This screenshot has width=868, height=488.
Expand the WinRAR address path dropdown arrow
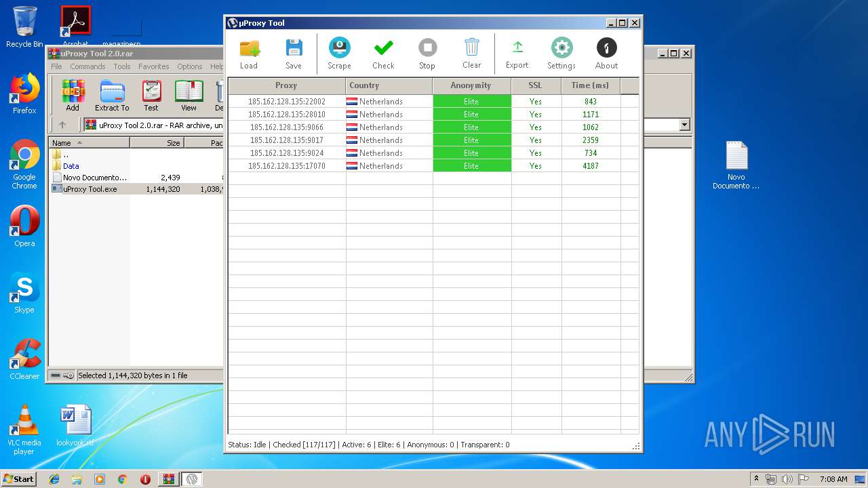(x=684, y=125)
